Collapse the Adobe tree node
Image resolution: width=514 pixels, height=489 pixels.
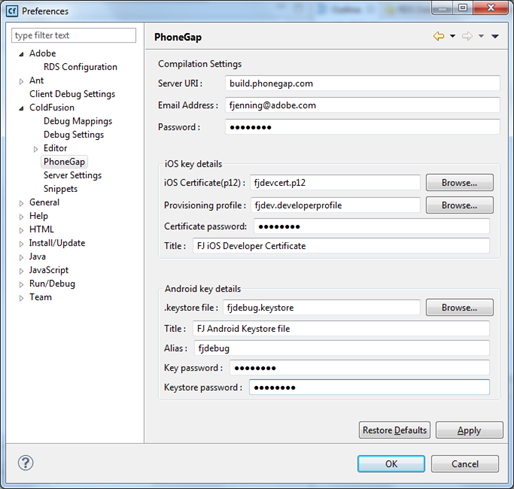click(21, 54)
